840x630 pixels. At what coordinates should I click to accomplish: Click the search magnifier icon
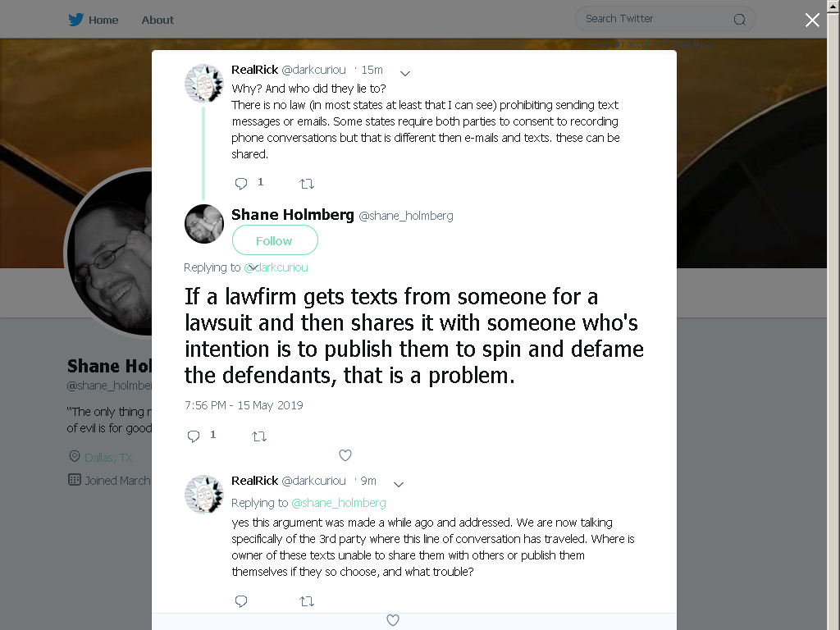point(740,20)
